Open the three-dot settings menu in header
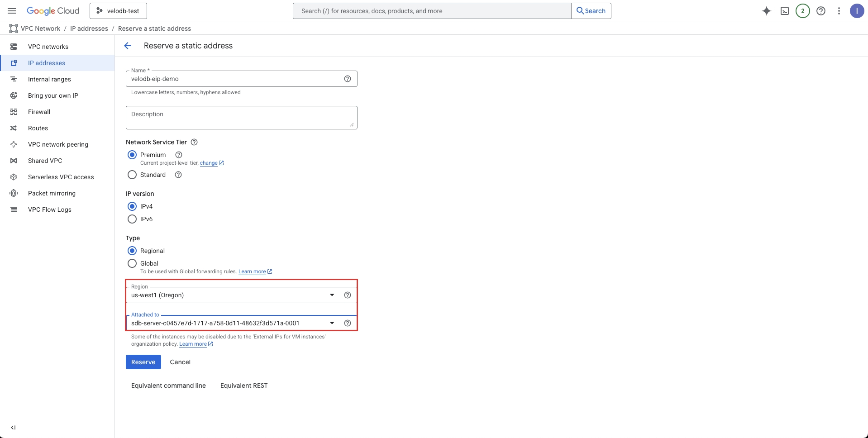 point(839,11)
